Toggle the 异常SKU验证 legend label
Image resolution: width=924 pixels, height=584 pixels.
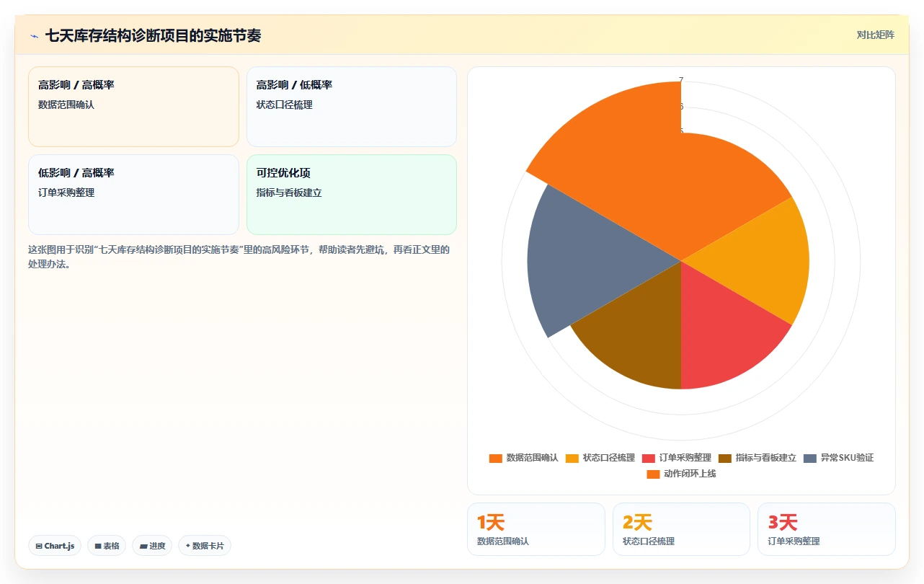(847, 458)
